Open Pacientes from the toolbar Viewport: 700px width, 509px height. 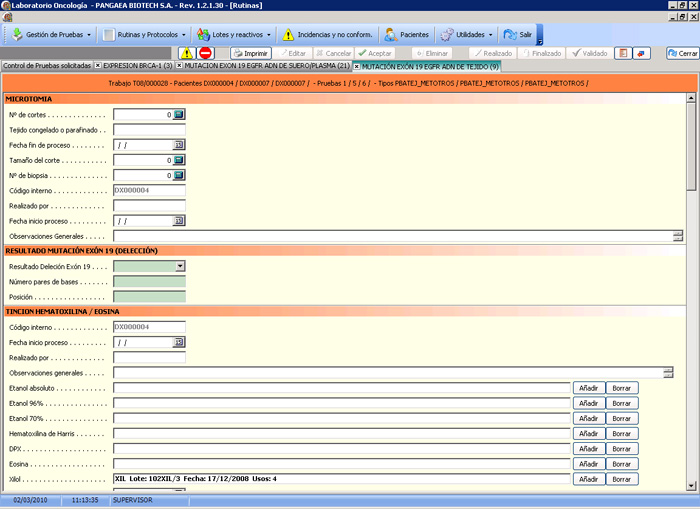[407, 34]
